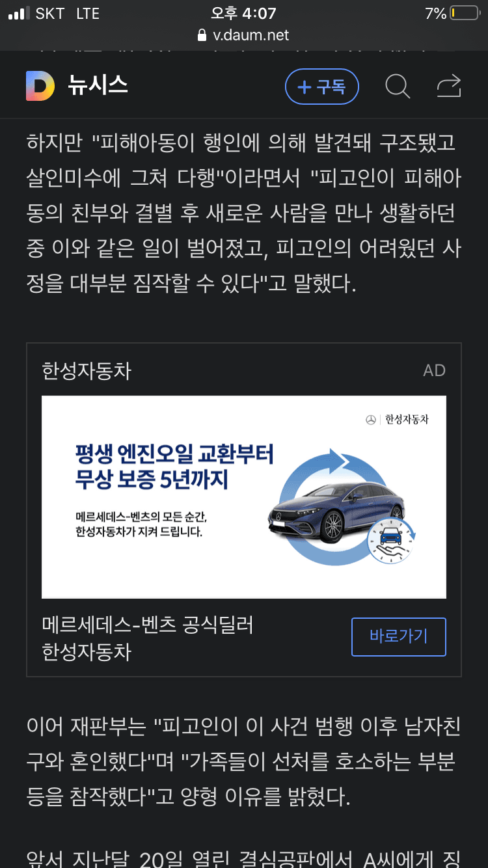The image size is (488, 868).
Task: Tap the share arrow icon
Action: click(449, 86)
